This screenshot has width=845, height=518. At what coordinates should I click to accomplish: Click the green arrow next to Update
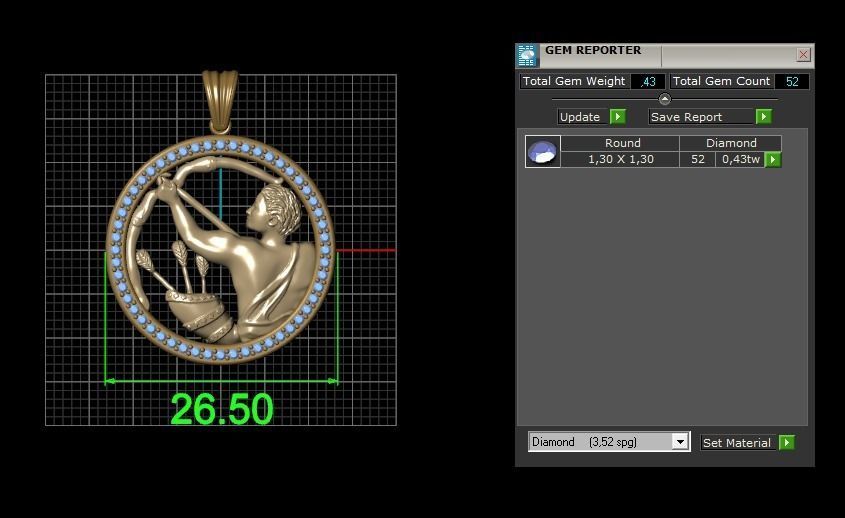click(x=618, y=116)
